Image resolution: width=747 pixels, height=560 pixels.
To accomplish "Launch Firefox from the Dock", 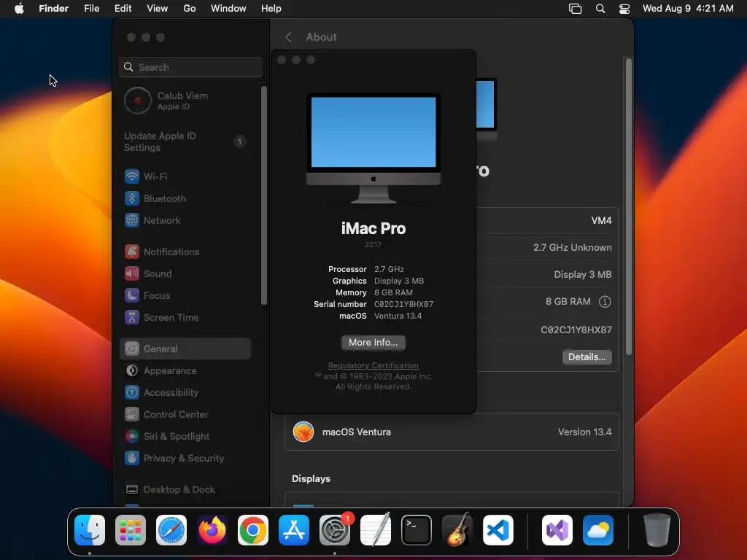I will 212,530.
